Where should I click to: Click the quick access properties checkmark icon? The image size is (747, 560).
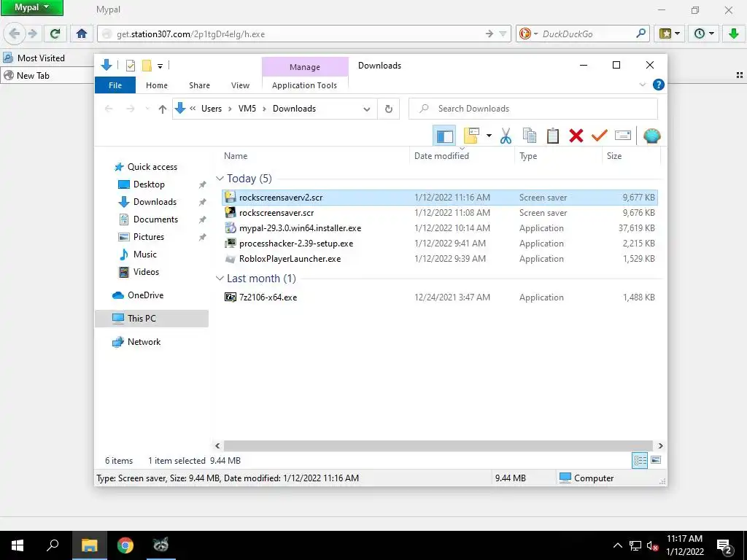pyautogui.click(x=130, y=66)
